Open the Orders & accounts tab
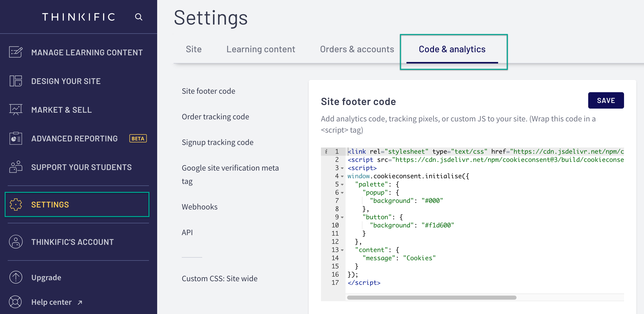The width and height of the screenshot is (644, 314). point(357,49)
